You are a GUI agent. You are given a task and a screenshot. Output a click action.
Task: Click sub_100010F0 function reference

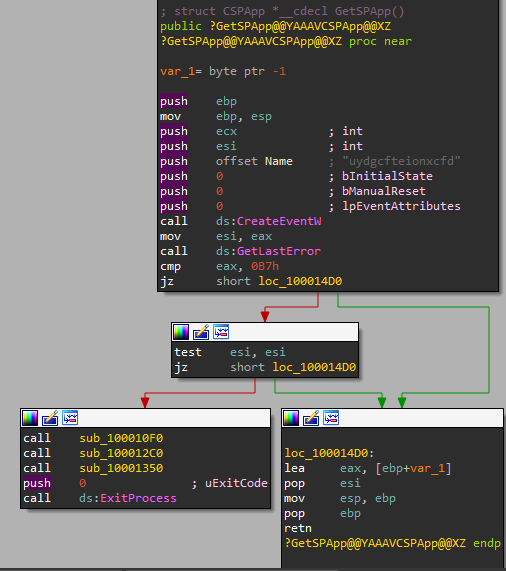(x=121, y=438)
